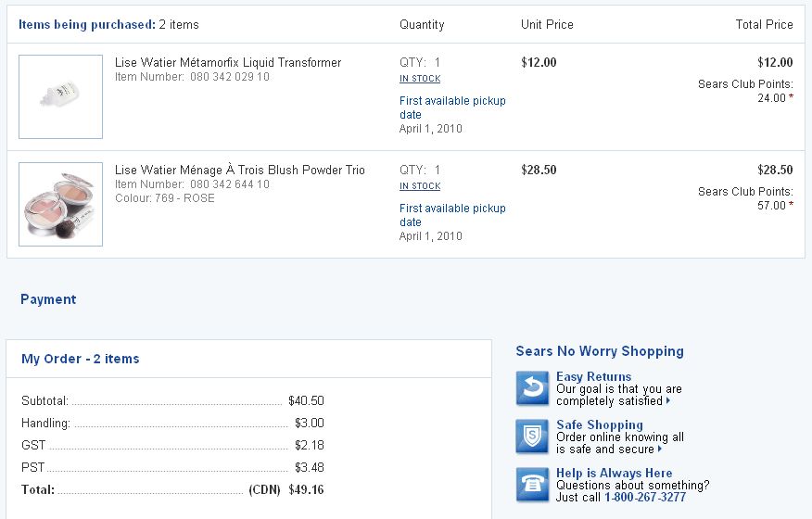Viewport: 812px width, 519px height.
Task: Click My Order - 2 items heading
Action: click(81, 359)
